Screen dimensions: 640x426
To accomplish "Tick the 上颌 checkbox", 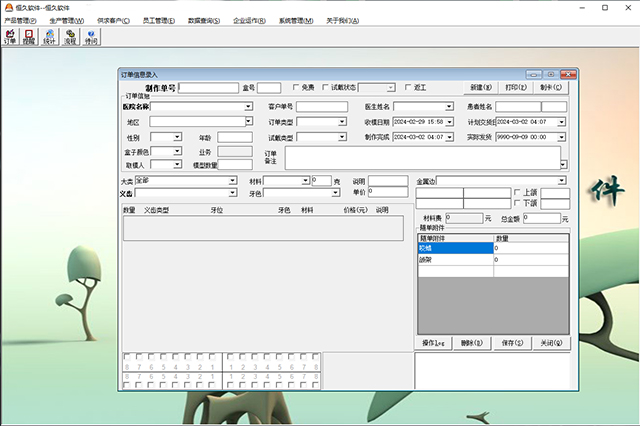I will point(517,192).
